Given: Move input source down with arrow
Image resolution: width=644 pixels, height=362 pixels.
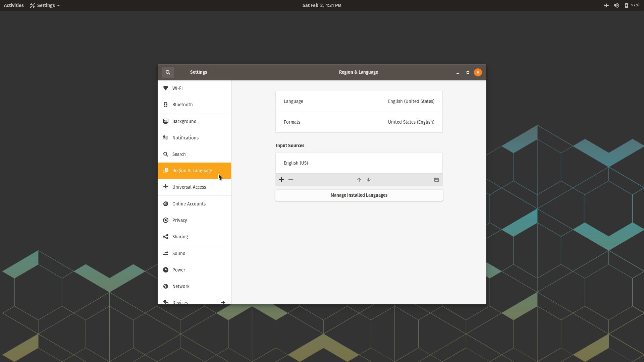Looking at the screenshot, I should [x=369, y=180].
